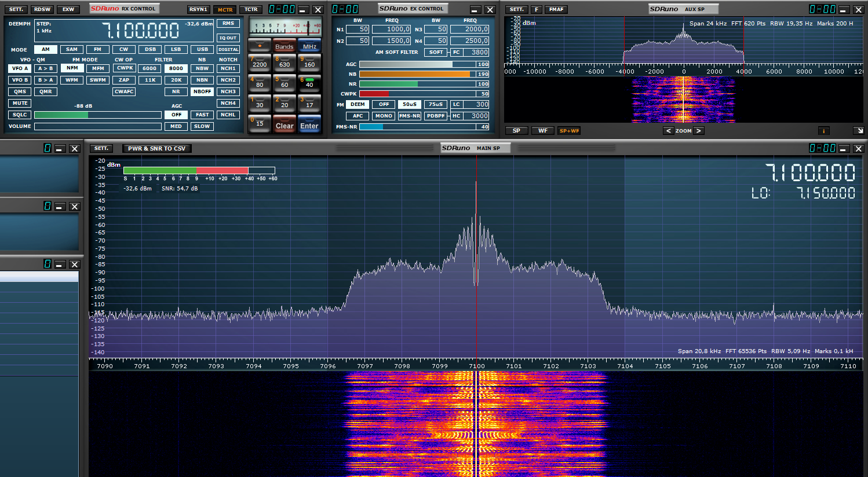
Task: Expand the panel with EXW button
Action: (68, 9)
